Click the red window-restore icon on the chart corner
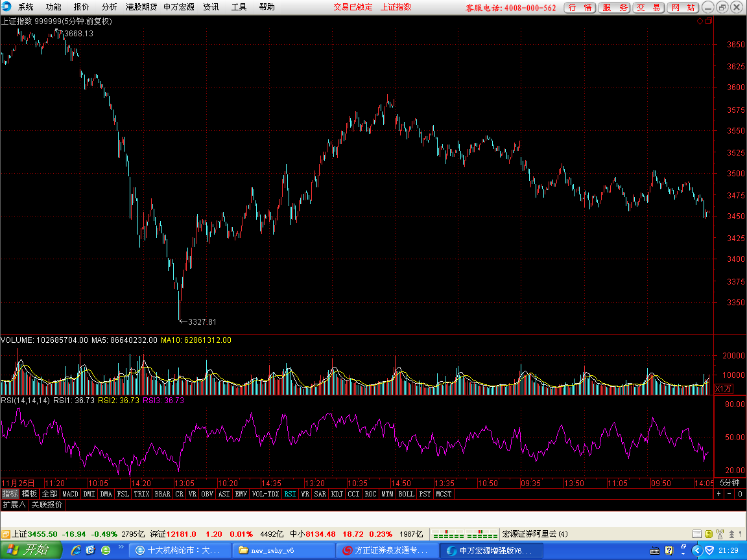This screenshot has width=747, height=560. tap(708, 21)
